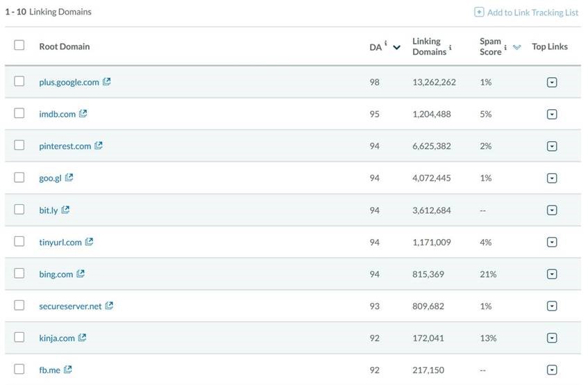Click the 1 - 10 Linking Domains heading
This screenshot has width=588, height=385.
(48, 12)
